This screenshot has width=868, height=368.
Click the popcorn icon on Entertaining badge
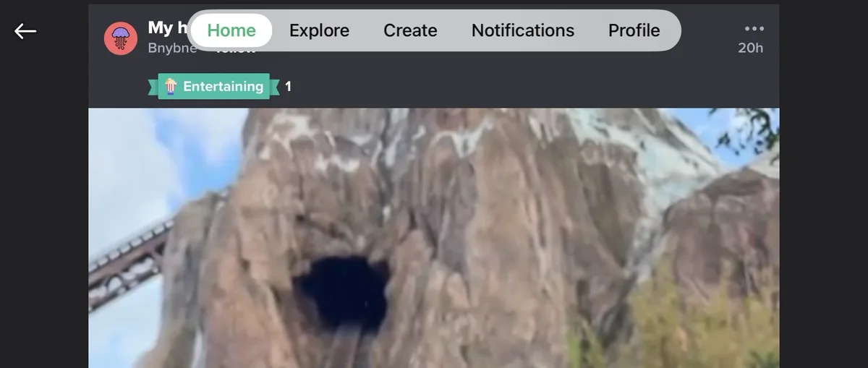coord(171,86)
